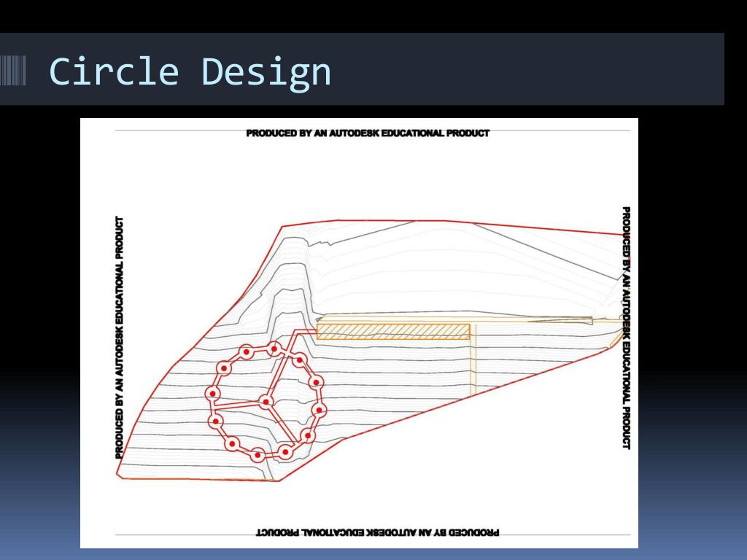Click the orange hatched rectangle in the drawing
747x560 pixels.
click(393, 332)
